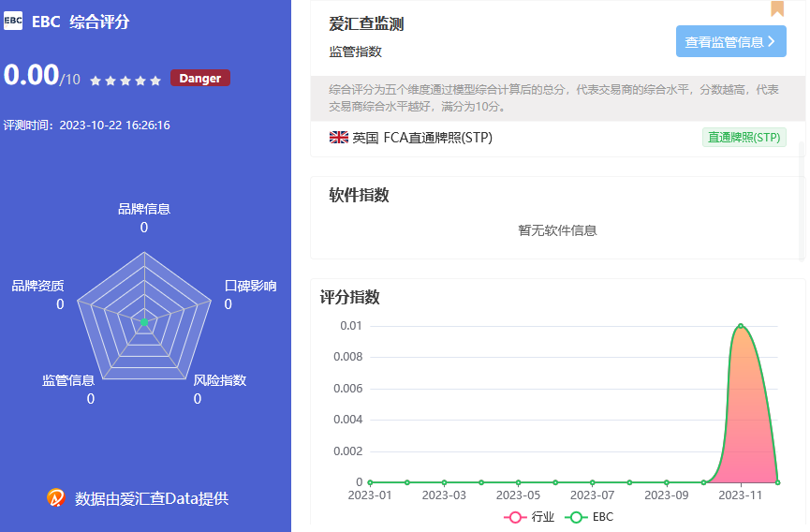Click the 监管指数 subtitle
The image size is (810, 532).
coord(356,52)
